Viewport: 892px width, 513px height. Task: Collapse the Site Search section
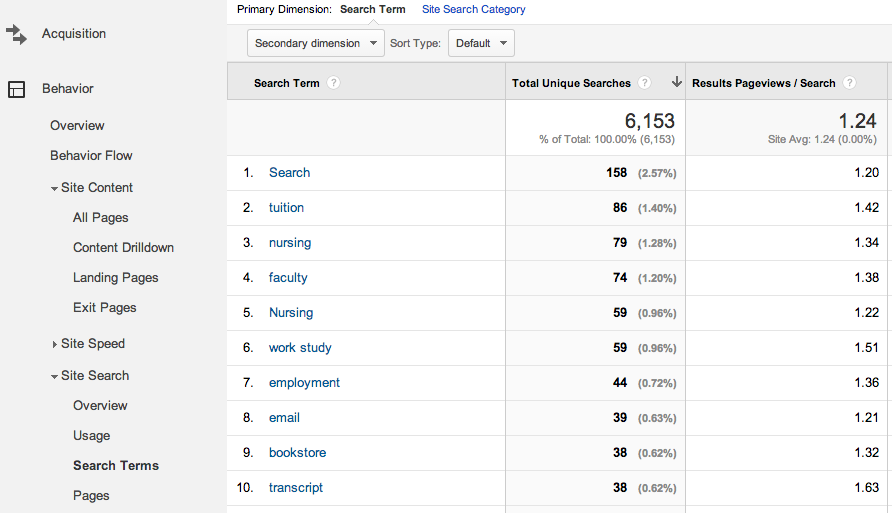[x=55, y=376]
